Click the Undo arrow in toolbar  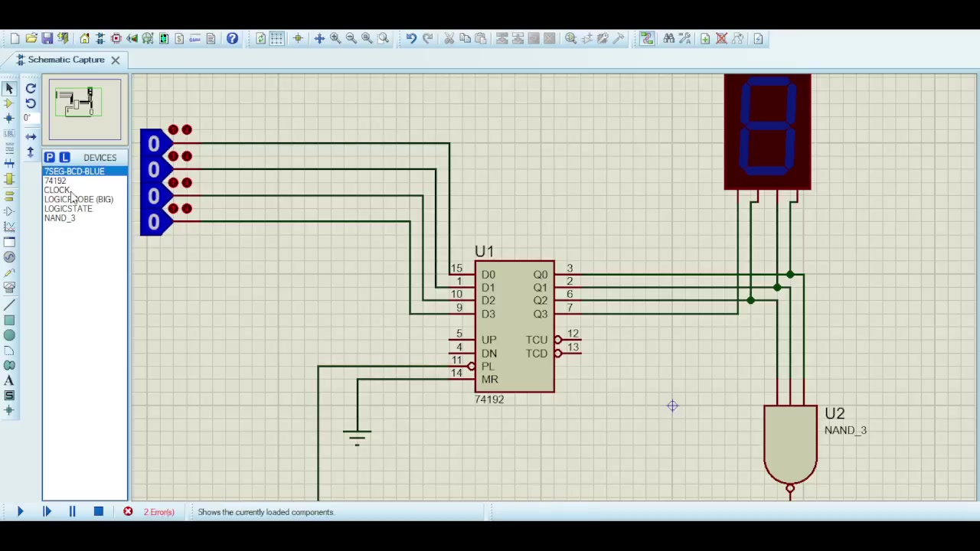coord(411,38)
